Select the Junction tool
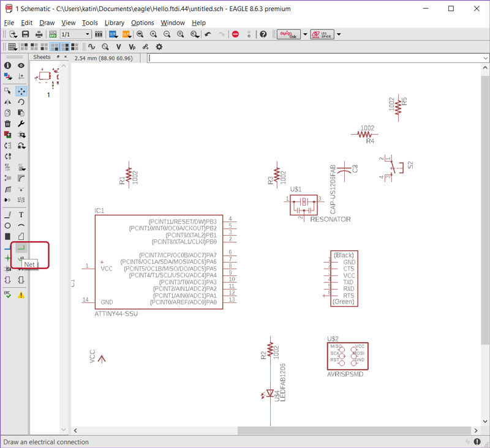 click(7, 258)
